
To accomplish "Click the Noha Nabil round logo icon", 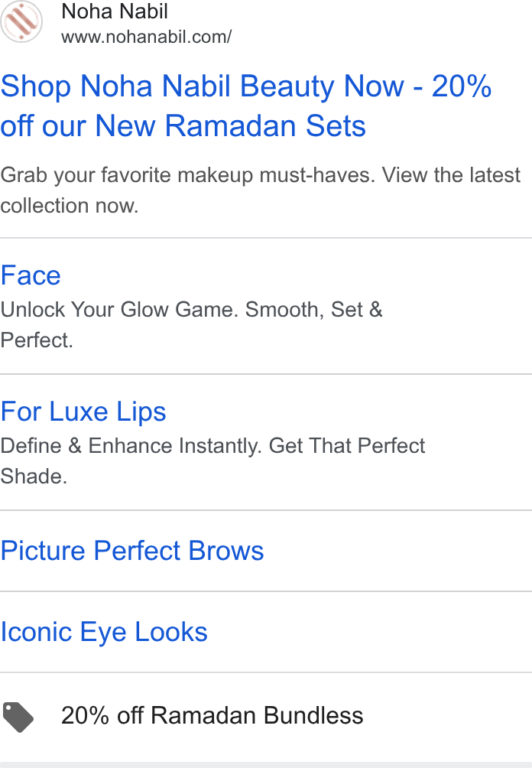I will [21, 21].
